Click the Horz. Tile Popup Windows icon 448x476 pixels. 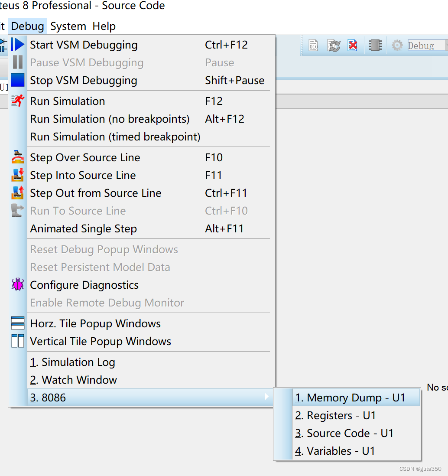pos(18,323)
